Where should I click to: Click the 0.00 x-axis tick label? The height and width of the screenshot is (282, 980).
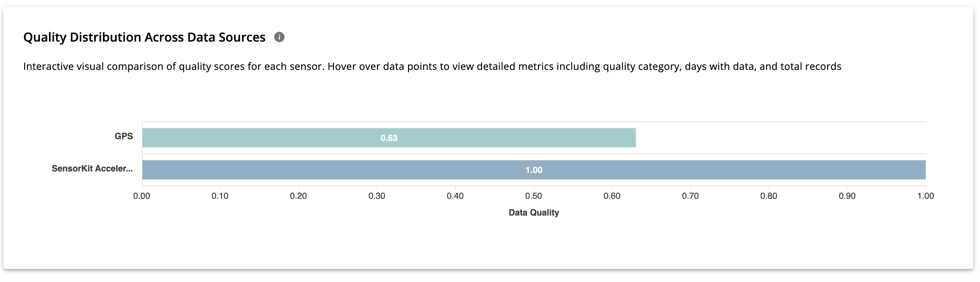141,196
